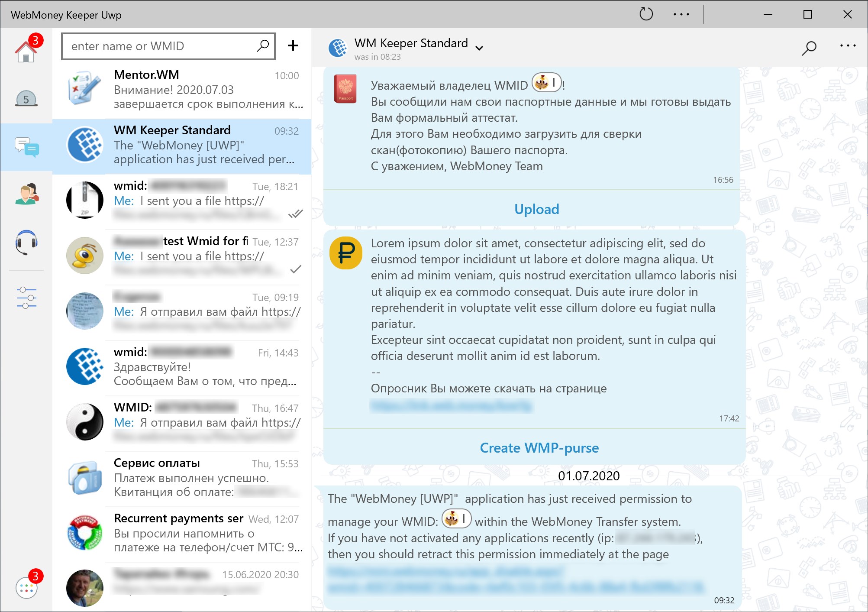Open the support headset icon

click(x=26, y=242)
